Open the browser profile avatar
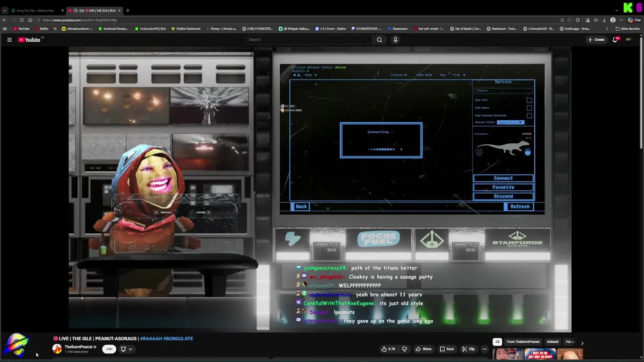 (x=613, y=20)
